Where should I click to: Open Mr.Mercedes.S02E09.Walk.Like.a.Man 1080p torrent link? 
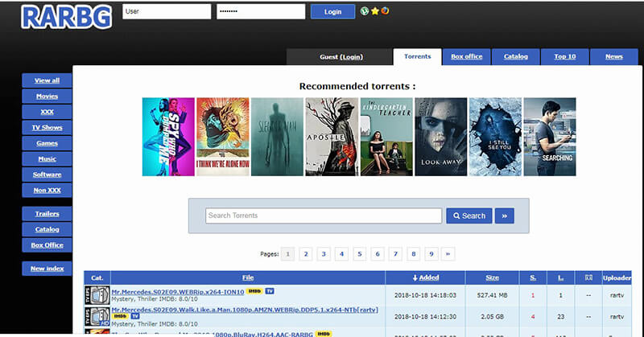245,310
